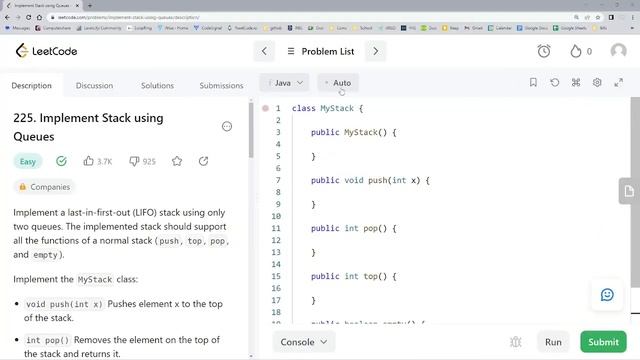Open the Auto dropdown in editor toolbar

[338, 83]
